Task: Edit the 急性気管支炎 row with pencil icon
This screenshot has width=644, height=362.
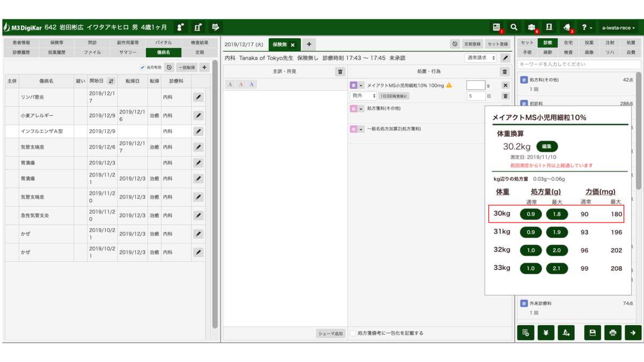Action: 198,215
